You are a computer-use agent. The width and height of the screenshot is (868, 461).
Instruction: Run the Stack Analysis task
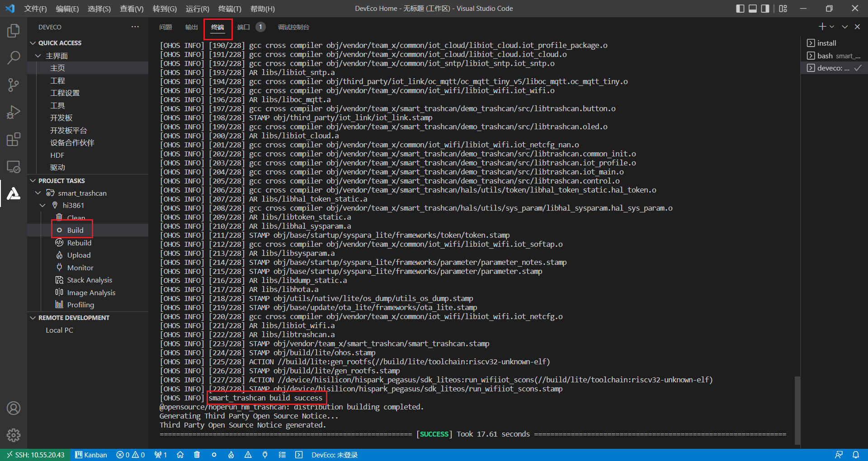pos(88,280)
